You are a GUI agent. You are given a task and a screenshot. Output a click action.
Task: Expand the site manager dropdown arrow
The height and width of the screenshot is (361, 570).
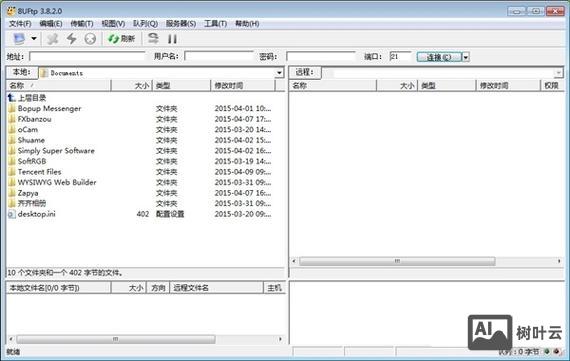click(x=34, y=38)
